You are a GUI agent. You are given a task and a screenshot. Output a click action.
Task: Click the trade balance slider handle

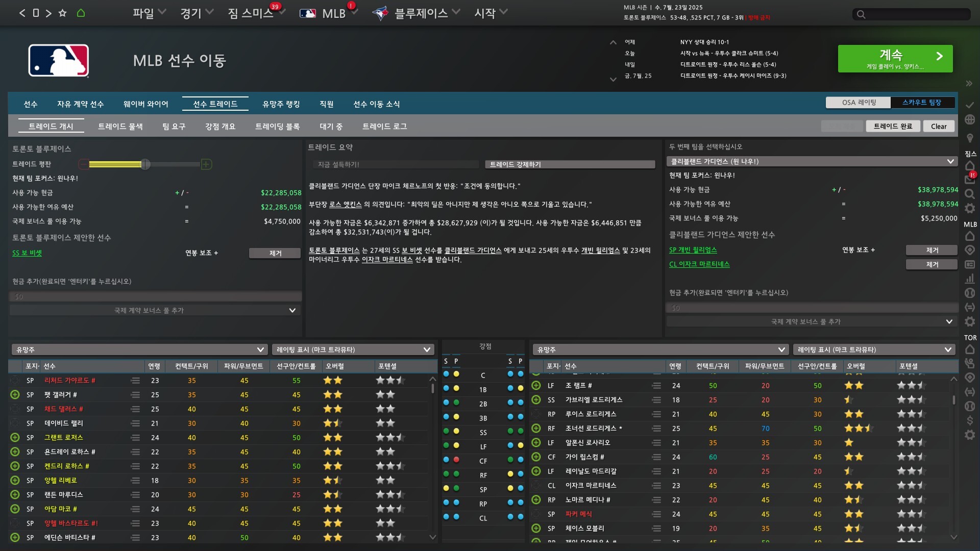pos(145,164)
